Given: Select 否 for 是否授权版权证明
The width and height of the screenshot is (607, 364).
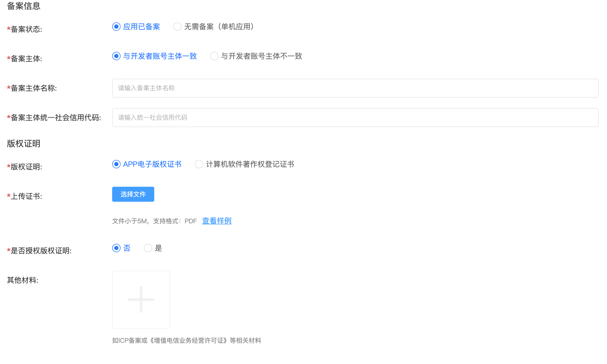Looking at the screenshot, I should coord(116,248).
